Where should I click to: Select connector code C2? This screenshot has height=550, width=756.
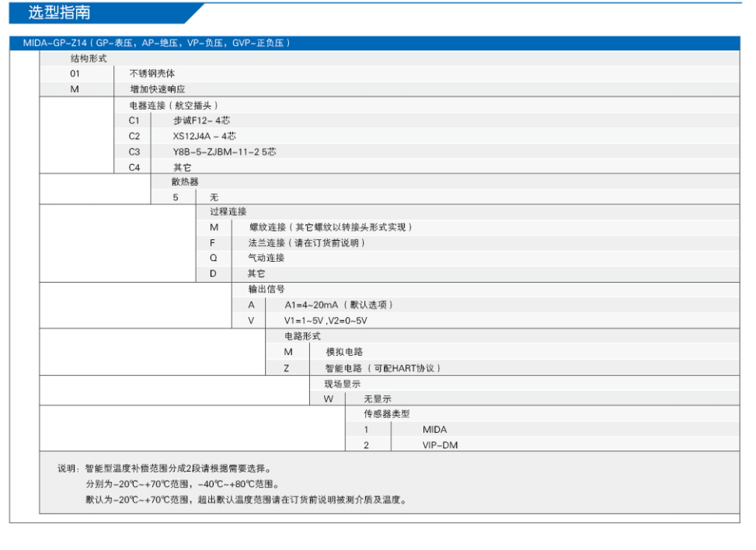pyautogui.click(x=134, y=137)
